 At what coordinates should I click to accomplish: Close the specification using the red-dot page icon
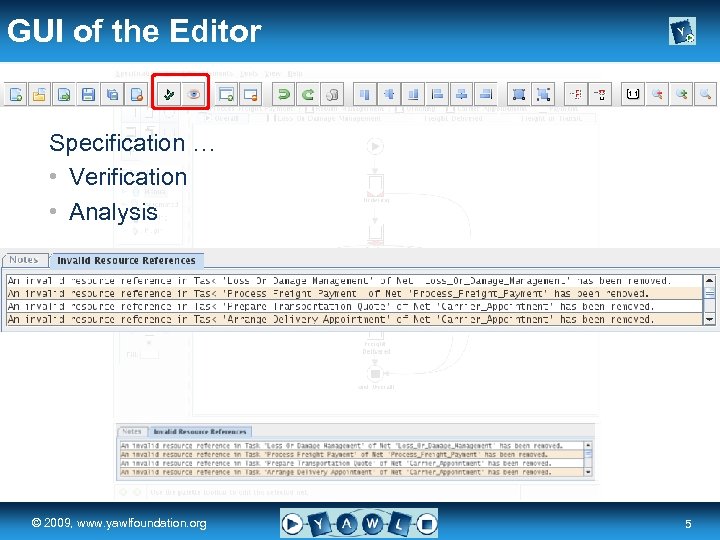(x=137, y=95)
